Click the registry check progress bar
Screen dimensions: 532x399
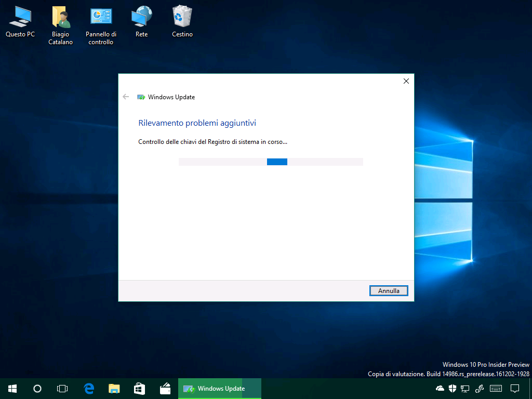click(x=271, y=162)
